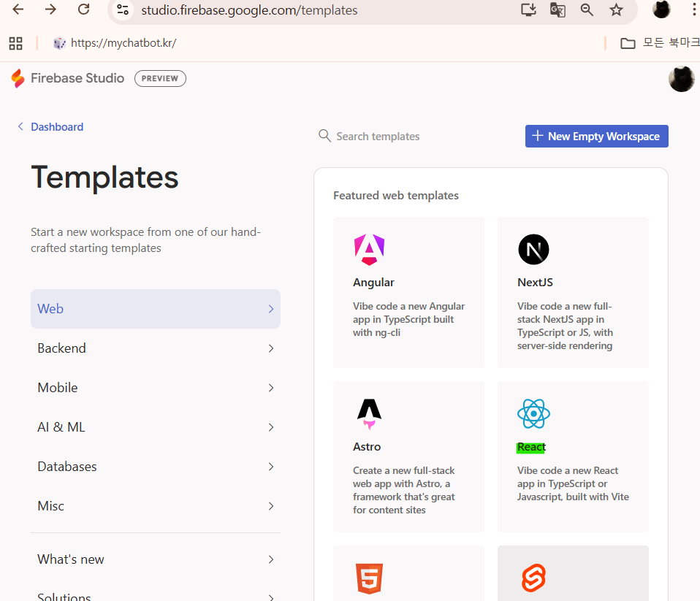Select the AI & ML category
Viewport: 700px width, 601px height.
point(156,427)
